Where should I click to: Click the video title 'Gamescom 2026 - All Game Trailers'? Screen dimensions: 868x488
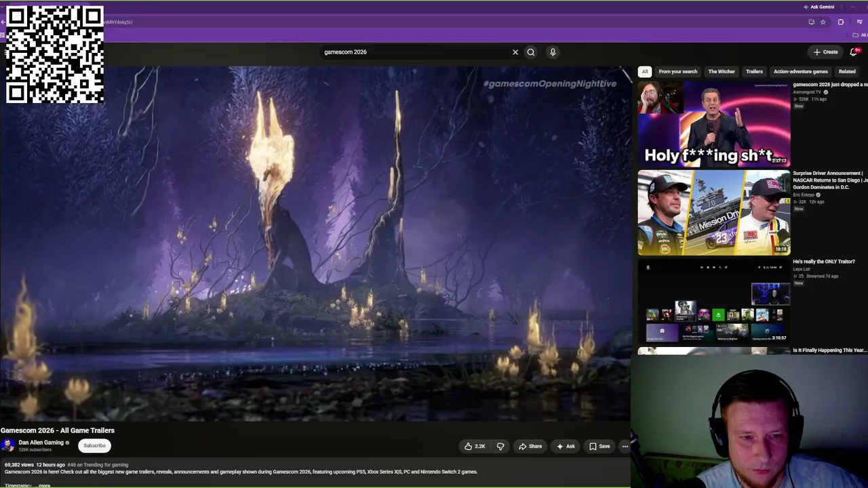coord(58,430)
